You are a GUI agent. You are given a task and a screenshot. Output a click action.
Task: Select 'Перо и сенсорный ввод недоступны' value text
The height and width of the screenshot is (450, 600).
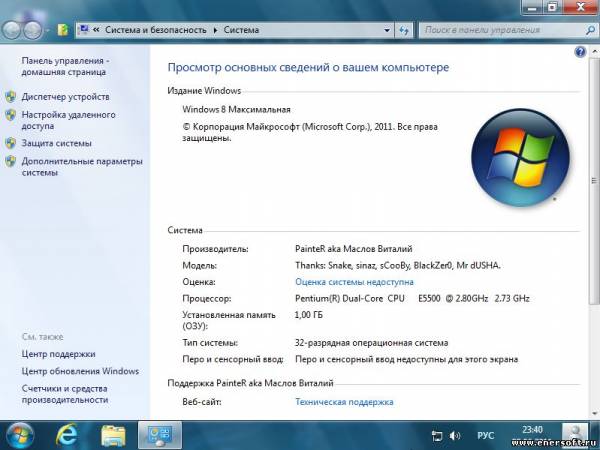pyautogui.click(x=406, y=359)
